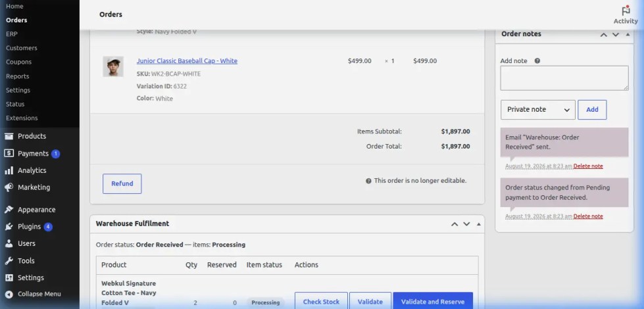The height and width of the screenshot is (309, 644).
Task: Click the Add note button
Action: (x=592, y=110)
